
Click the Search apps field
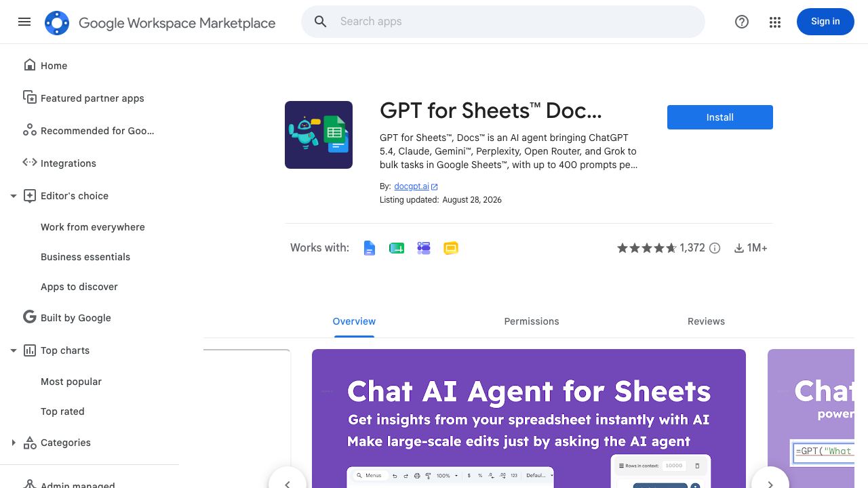click(503, 22)
